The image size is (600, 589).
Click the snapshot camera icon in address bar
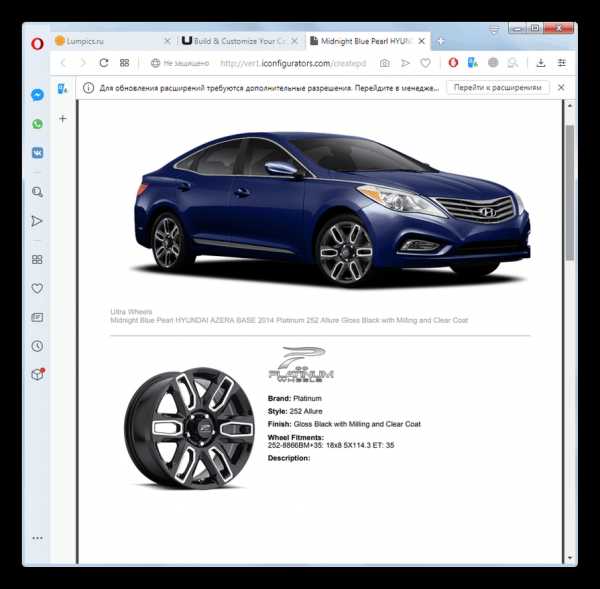click(x=384, y=63)
